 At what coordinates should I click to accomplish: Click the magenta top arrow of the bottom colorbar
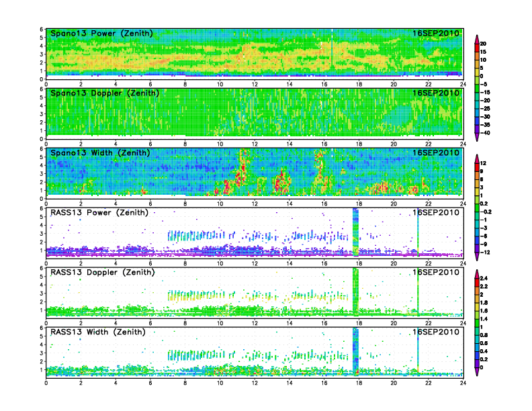[477, 274]
